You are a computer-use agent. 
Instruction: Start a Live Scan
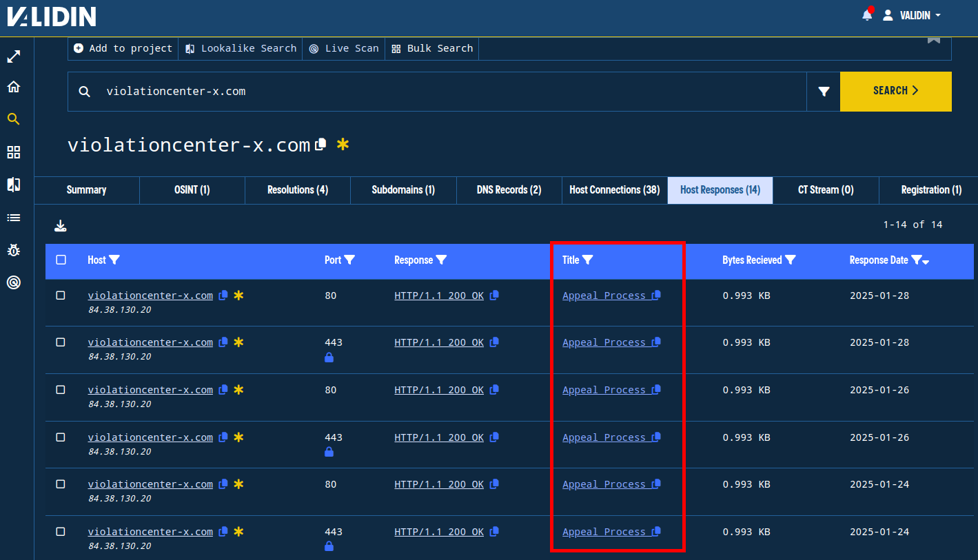click(x=344, y=48)
